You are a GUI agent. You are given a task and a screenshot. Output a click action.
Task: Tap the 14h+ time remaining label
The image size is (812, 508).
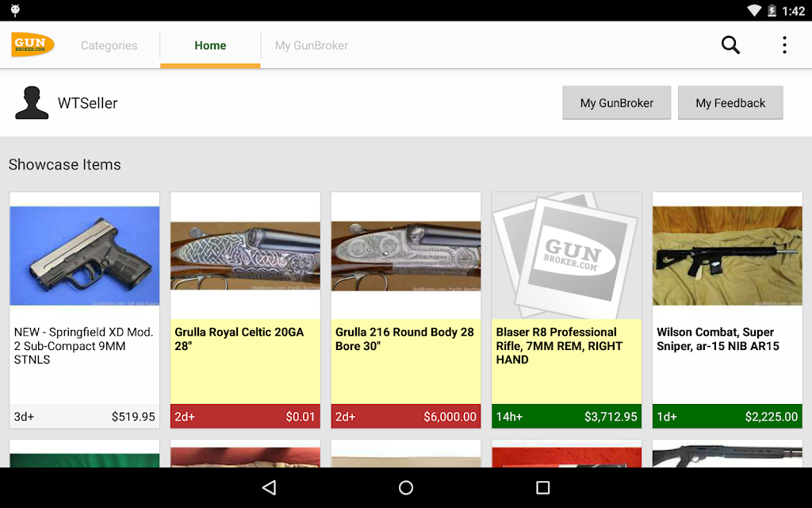click(x=509, y=417)
